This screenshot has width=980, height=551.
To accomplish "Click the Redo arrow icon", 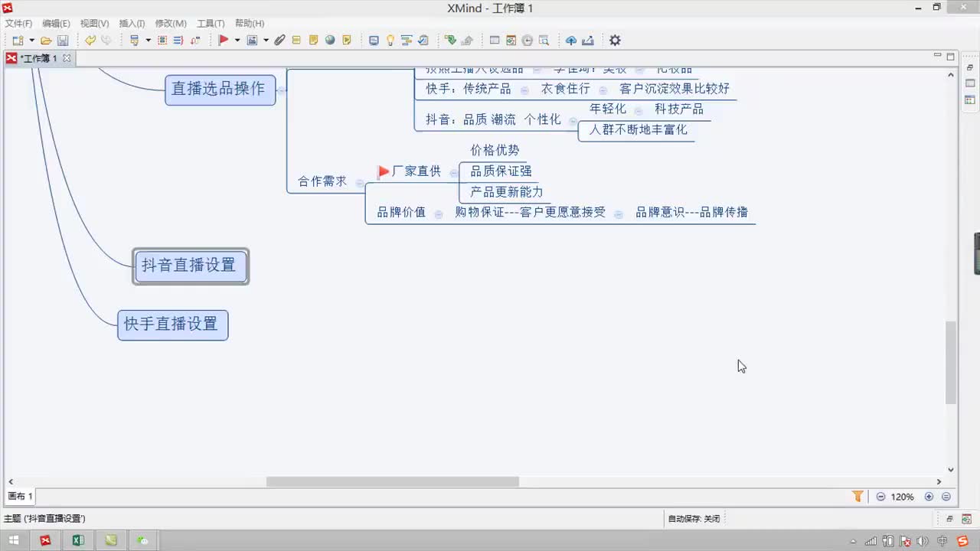I will pyautogui.click(x=106, y=41).
